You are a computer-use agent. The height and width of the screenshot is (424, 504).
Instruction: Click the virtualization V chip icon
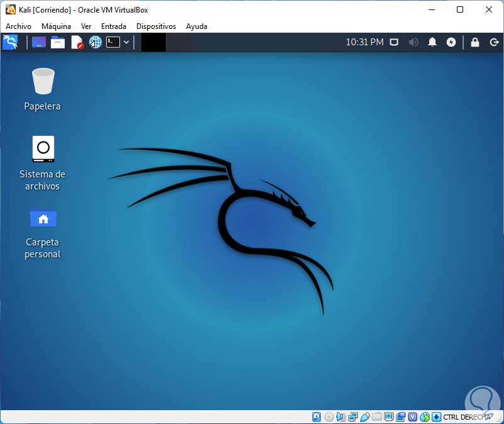[413, 417]
